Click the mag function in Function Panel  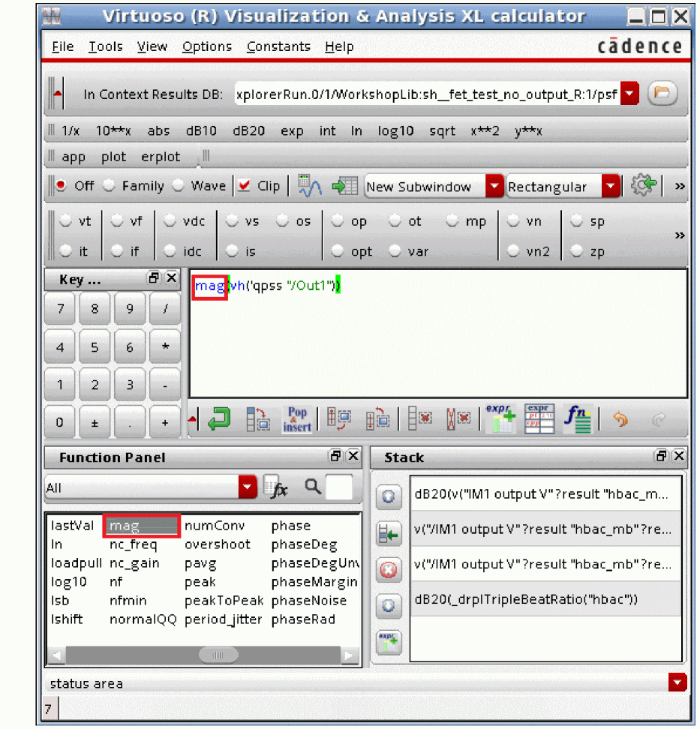[x=141, y=525]
